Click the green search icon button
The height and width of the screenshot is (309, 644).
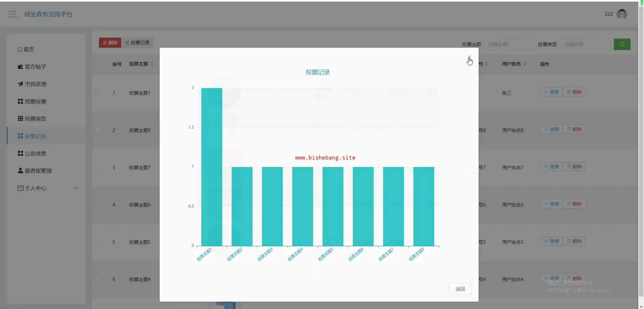[622, 44]
